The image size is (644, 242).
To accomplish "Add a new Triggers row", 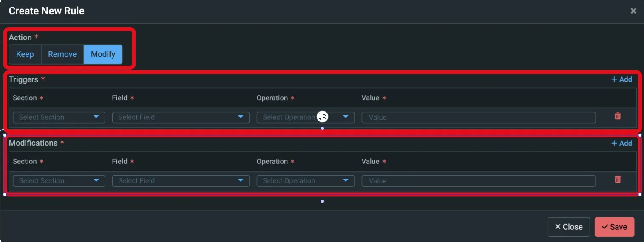I will click(x=621, y=79).
